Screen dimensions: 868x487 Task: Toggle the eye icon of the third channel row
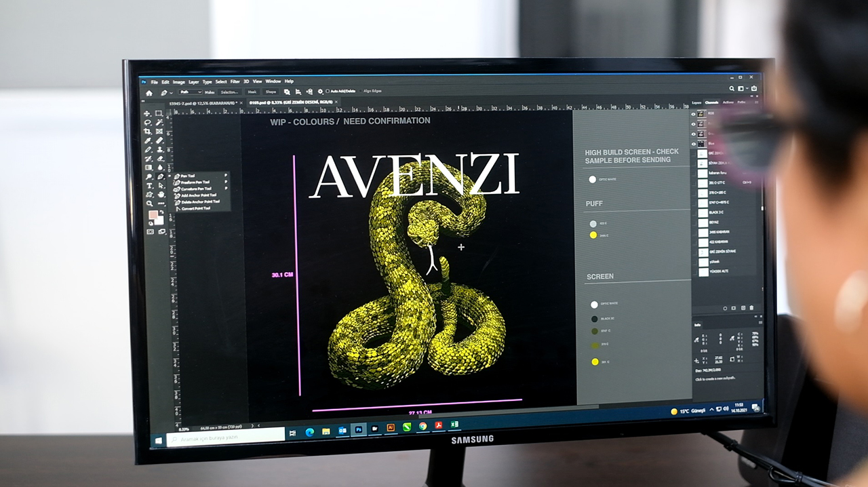pos(694,134)
